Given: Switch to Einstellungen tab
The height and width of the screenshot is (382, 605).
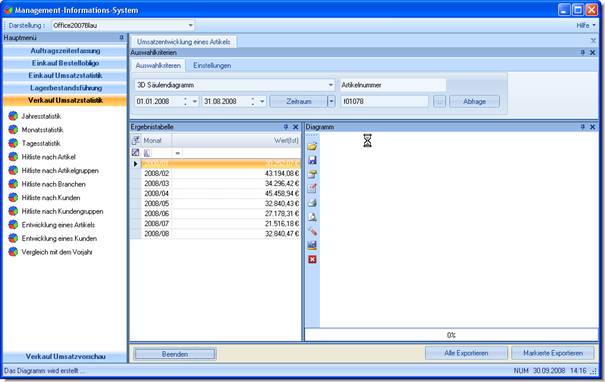Looking at the screenshot, I should tap(212, 66).
